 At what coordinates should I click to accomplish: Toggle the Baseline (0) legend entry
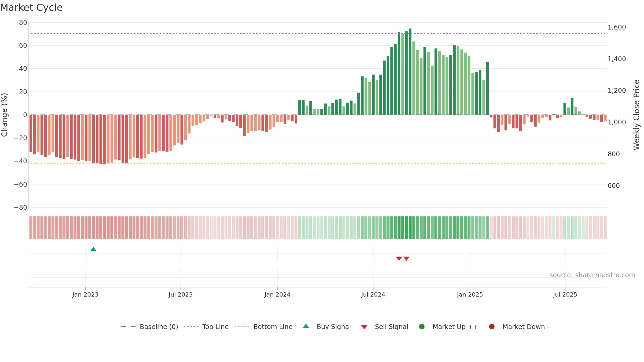point(149,327)
